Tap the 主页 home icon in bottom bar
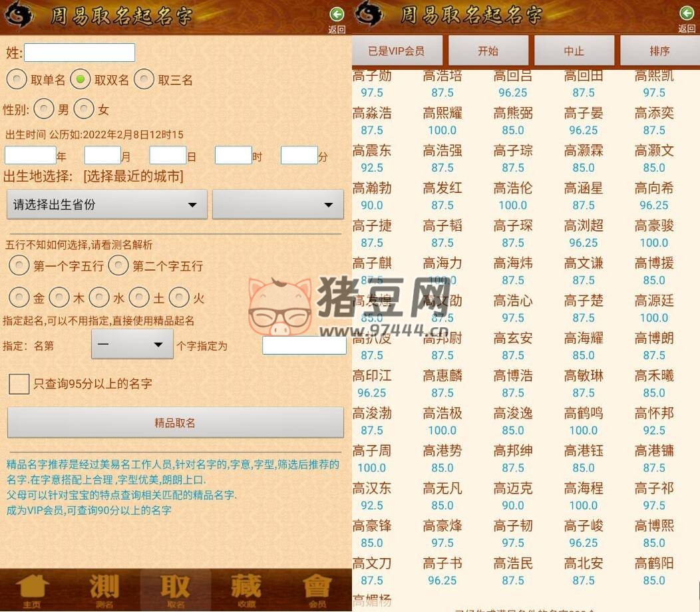Image resolution: width=700 pixels, height=612 pixels. click(33, 590)
